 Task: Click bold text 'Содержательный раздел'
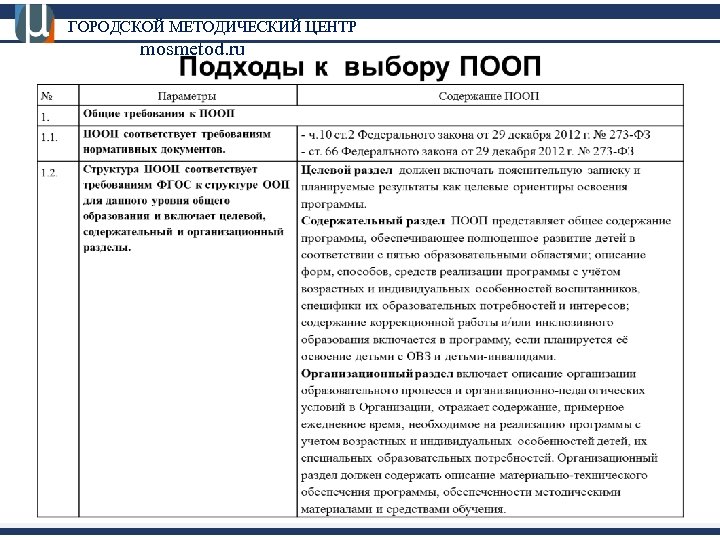pos(373,221)
